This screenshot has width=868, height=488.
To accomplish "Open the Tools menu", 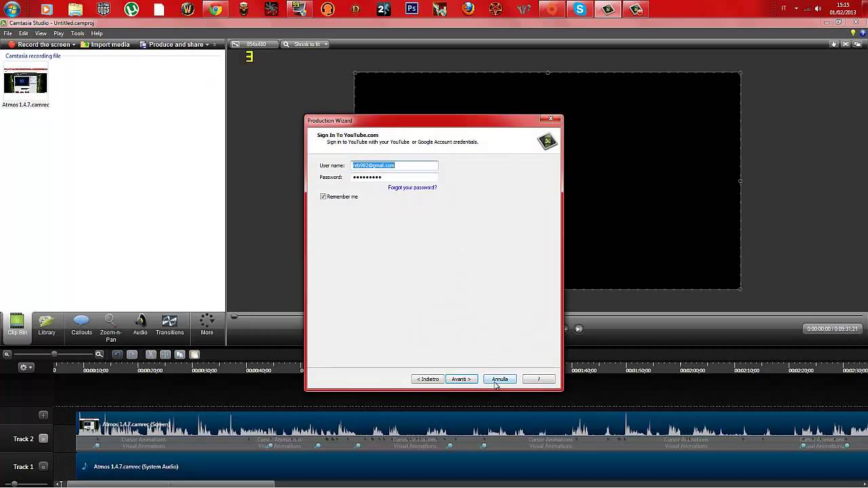I will click(78, 33).
